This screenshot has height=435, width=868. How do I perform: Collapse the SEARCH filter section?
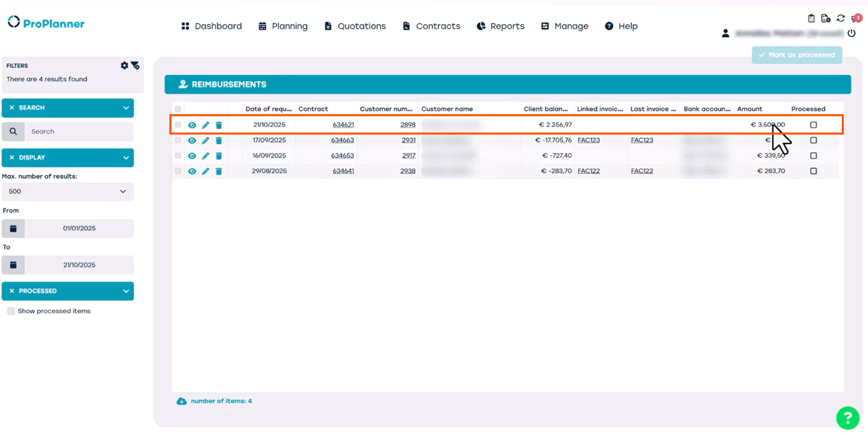pyautogui.click(x=126, y=108)
